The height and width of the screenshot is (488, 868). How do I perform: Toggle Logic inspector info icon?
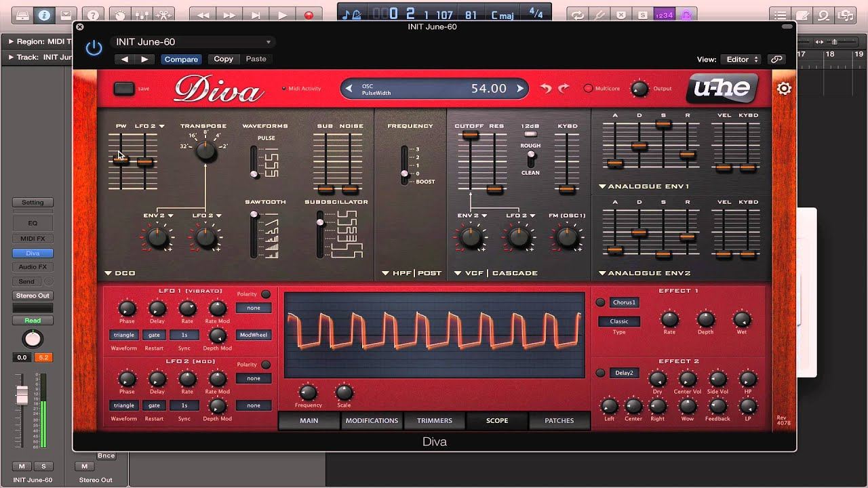(44, 15)
